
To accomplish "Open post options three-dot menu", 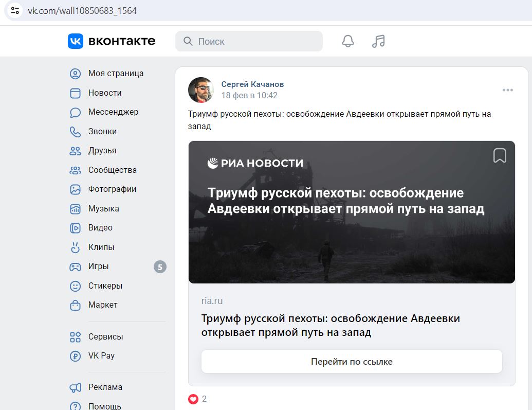I will [507, 90].
